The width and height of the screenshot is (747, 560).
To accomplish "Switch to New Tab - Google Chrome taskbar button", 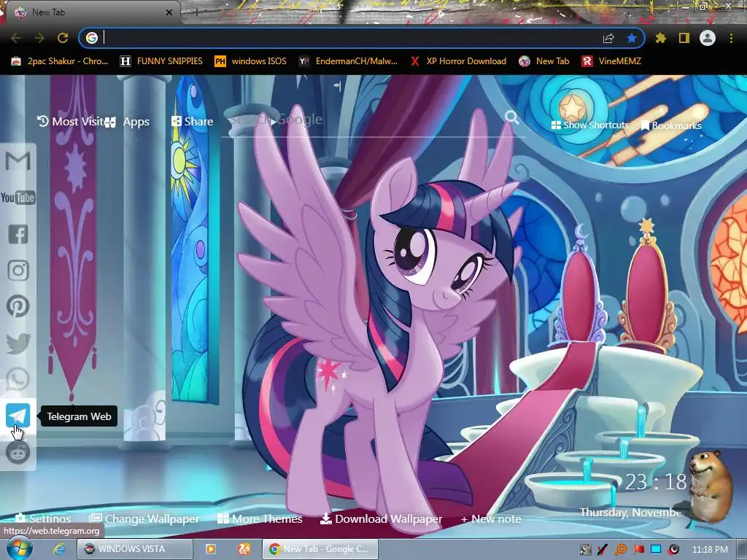I will 320,549.
